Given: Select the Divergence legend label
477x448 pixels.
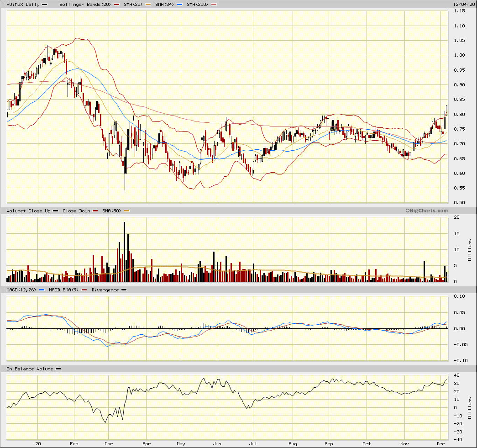Looking at the screenshot, I should (x=105, y=290).
